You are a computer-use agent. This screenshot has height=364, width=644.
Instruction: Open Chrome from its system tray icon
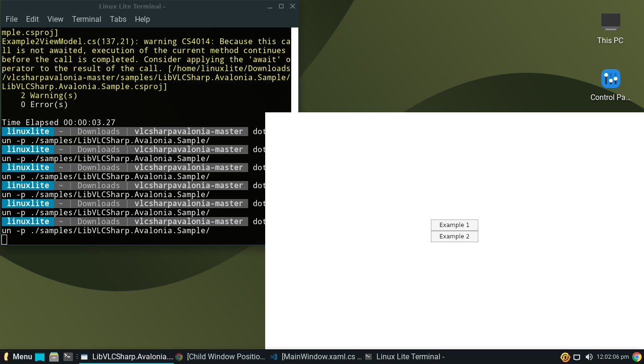637,357
